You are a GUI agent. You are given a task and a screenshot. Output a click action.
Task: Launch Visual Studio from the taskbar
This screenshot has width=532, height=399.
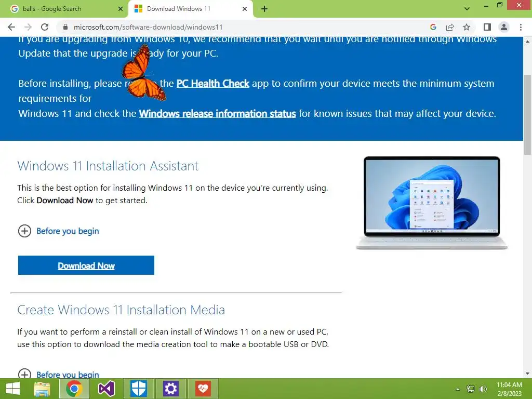click(106, 389)
